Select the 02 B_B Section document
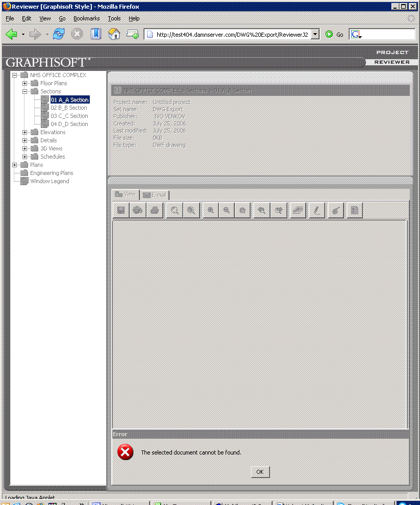The height and width of the screenshot is (505, 420). click(x=69, y=108)
